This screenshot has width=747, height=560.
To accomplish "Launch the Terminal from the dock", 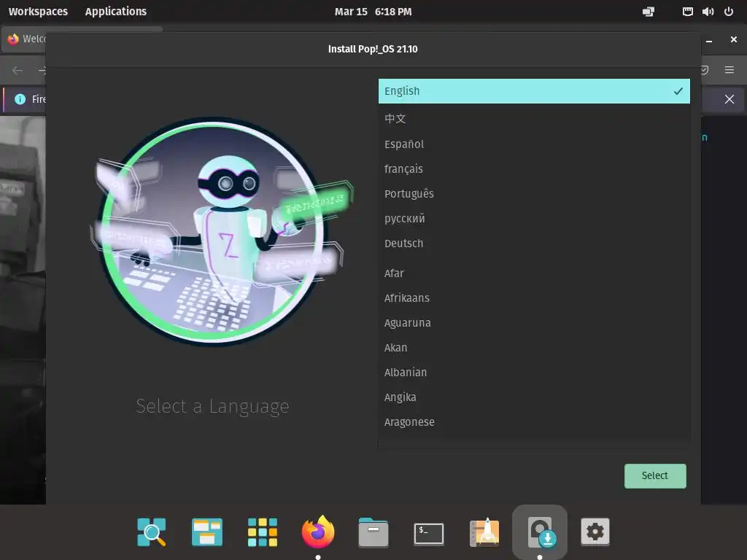I will click(429, 533).
